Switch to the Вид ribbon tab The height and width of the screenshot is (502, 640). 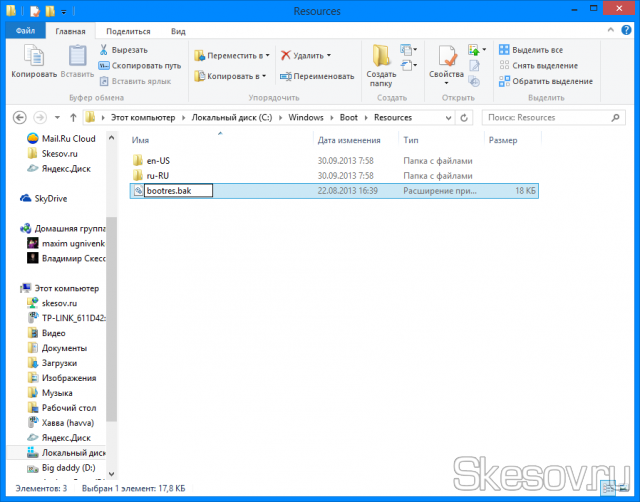(178, 31)
